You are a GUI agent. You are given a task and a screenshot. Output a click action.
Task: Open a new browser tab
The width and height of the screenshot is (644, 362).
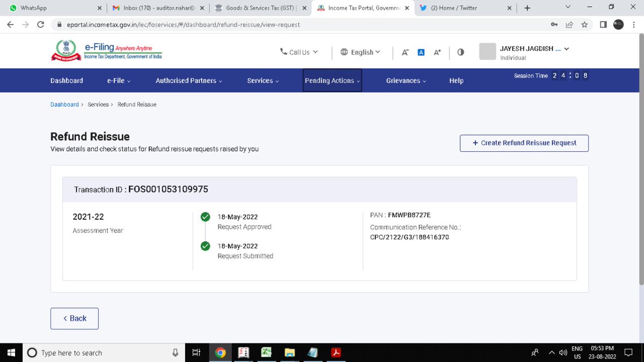527,8
